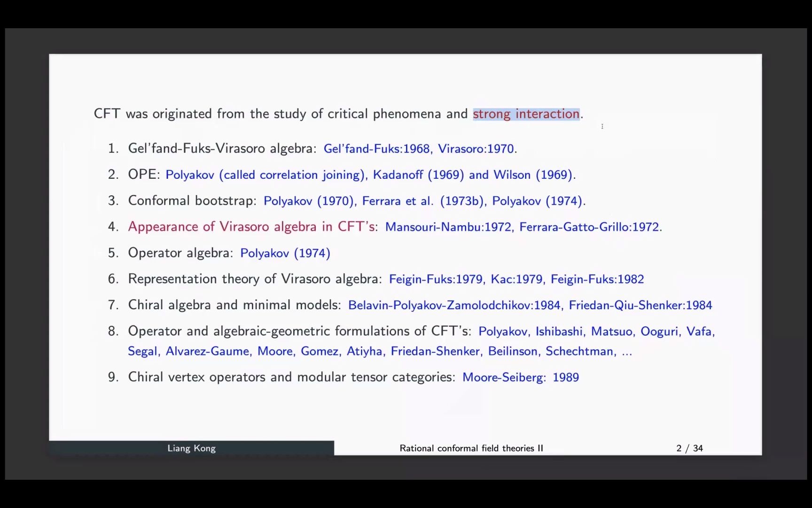Click 'Friedan-Qiu-Shenker:1984' reference

640,305
